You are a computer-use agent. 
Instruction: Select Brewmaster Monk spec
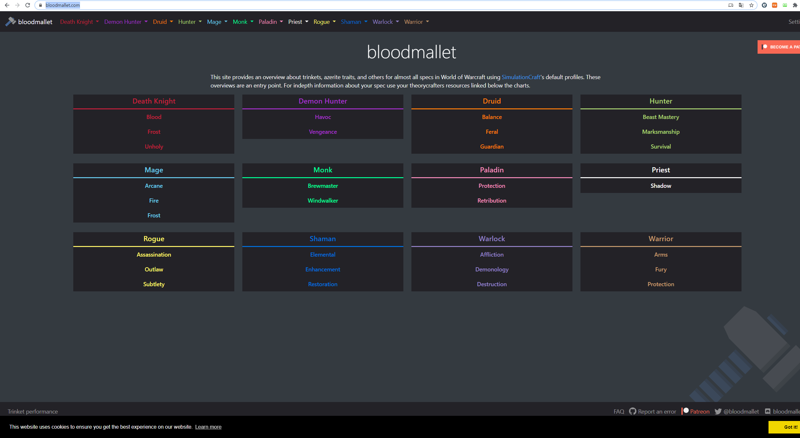pyautogui.click(x=322, y=186)
